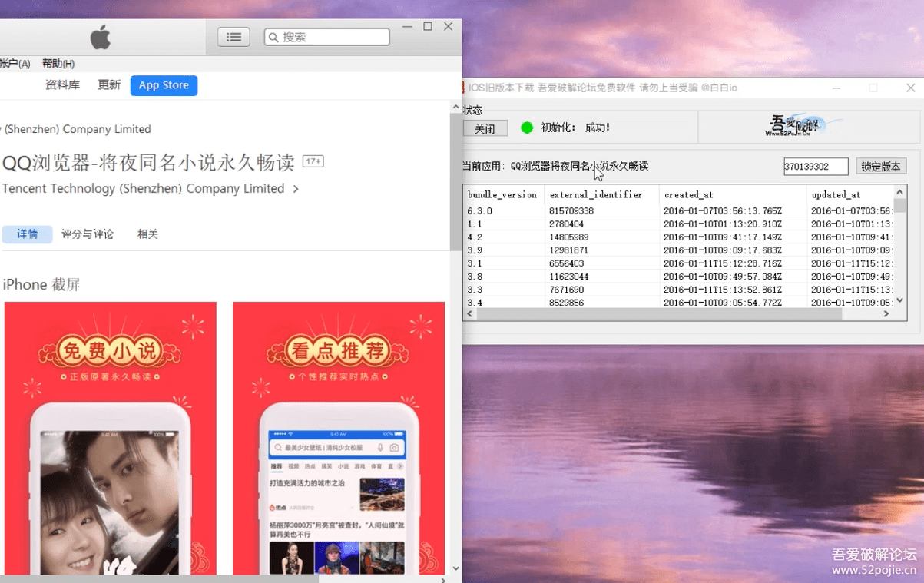Open the 看点推荐 iPhone screenshot

point(339,438)
